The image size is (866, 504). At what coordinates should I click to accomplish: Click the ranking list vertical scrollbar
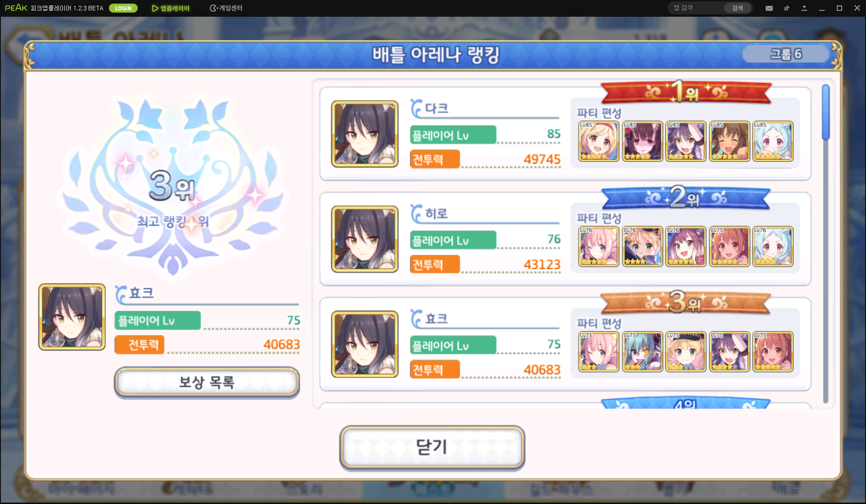click(825, 243)
